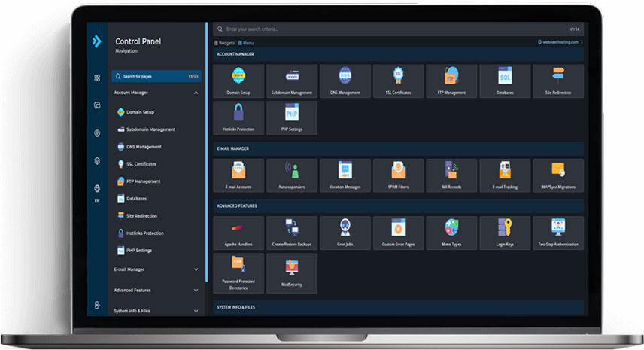Click the Search for pages field
The height and width of the screenshot is (350, 644).
coord(156,77)
